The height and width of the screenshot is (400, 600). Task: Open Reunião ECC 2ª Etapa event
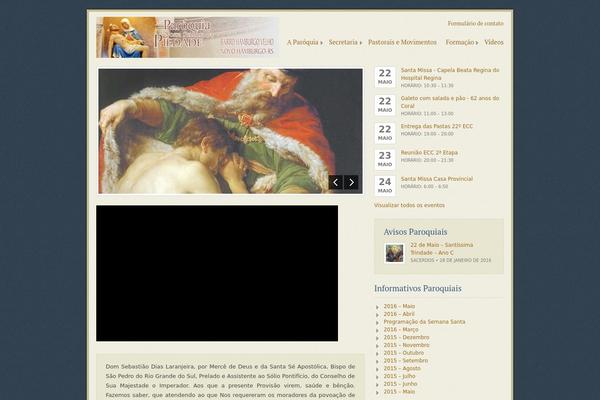click(429, 152)
